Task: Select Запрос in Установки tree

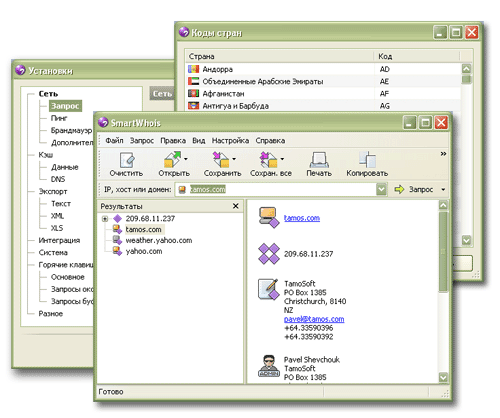Action: pos(65,106)
